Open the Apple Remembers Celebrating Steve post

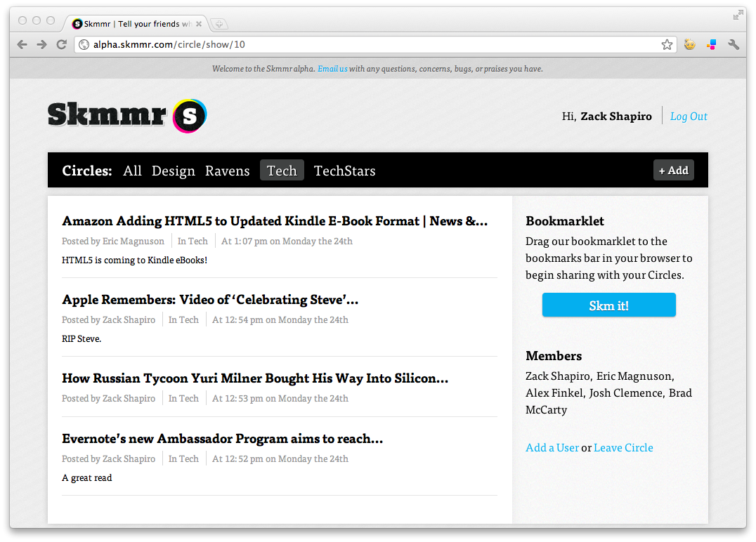[x=210, y=300]
